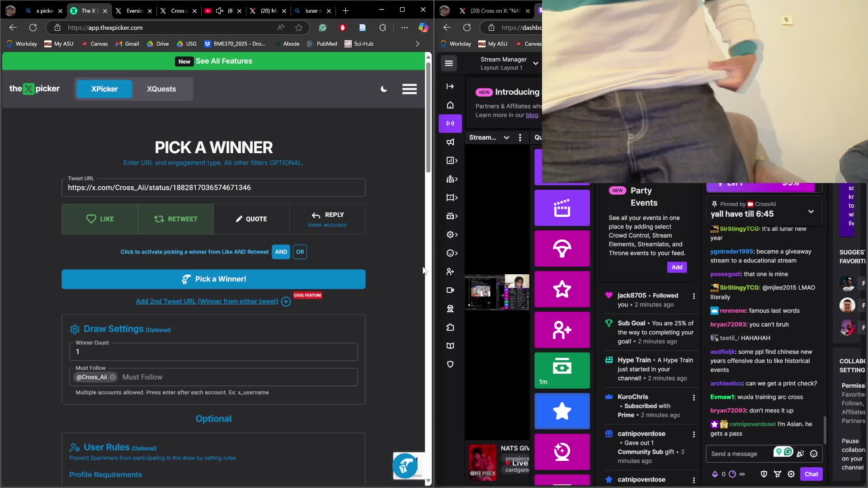Click the clip clapperboard quick action
This screenshot has height=488, width=868.
pos(562,208)
